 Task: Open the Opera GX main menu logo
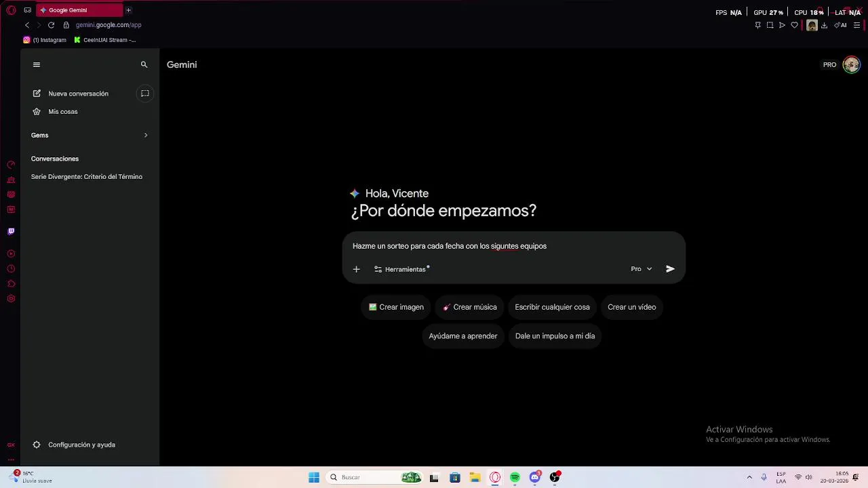click(x=11, y=10)
